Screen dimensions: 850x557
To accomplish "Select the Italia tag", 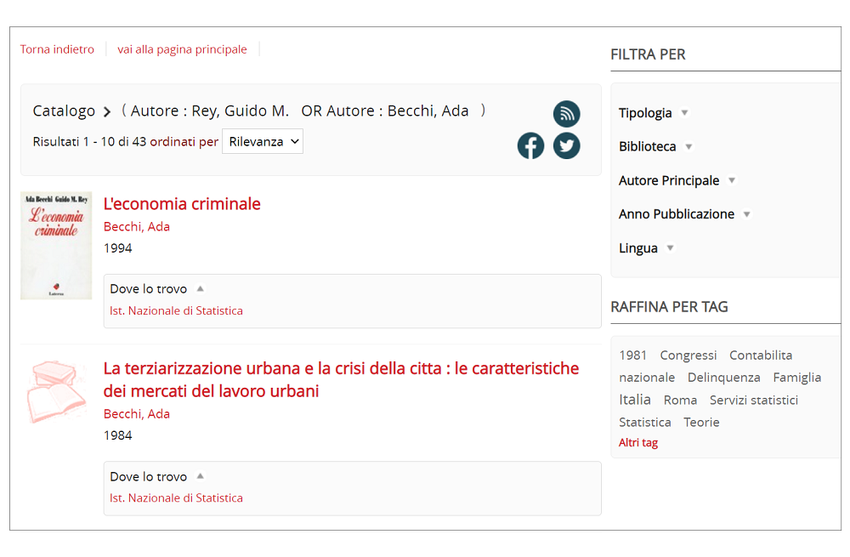I will click(635, 400).
